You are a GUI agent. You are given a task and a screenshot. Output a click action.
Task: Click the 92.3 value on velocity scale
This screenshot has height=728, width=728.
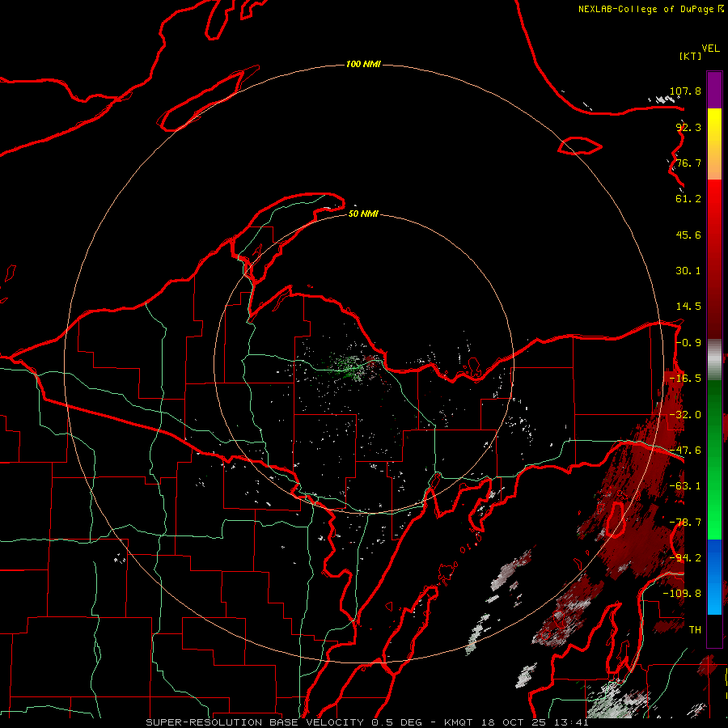click(688, 127)
